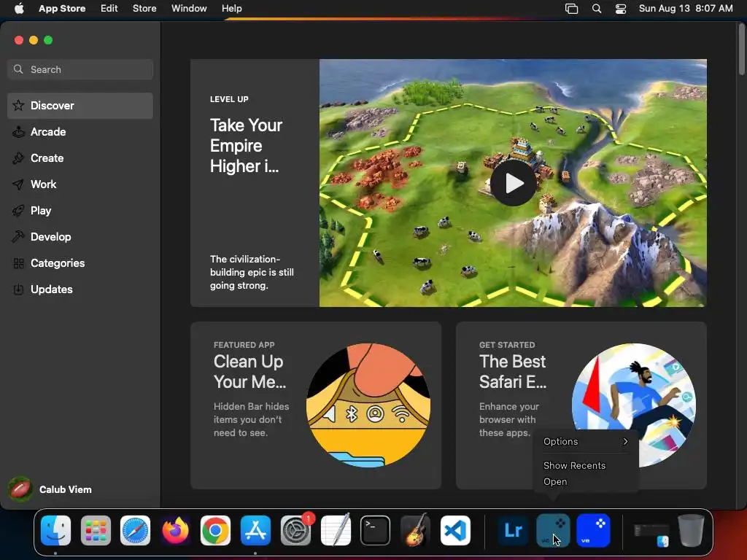Click the Hidden Bar circular artwork

click(368, 405)
